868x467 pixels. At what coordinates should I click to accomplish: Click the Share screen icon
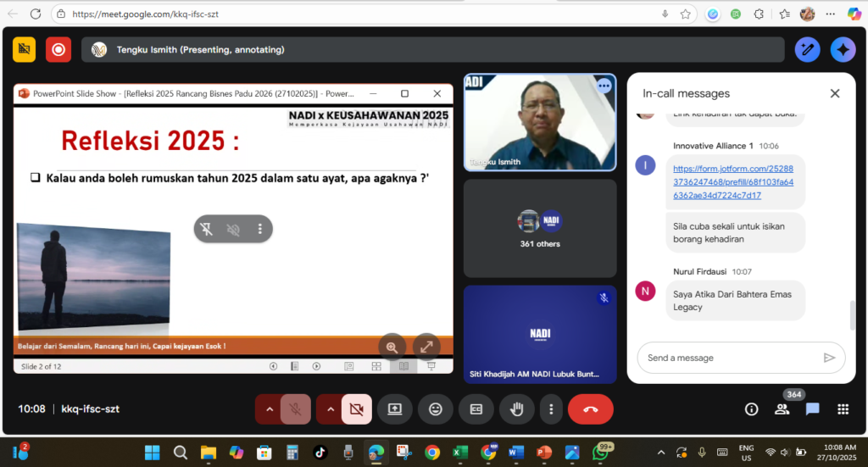395,409
